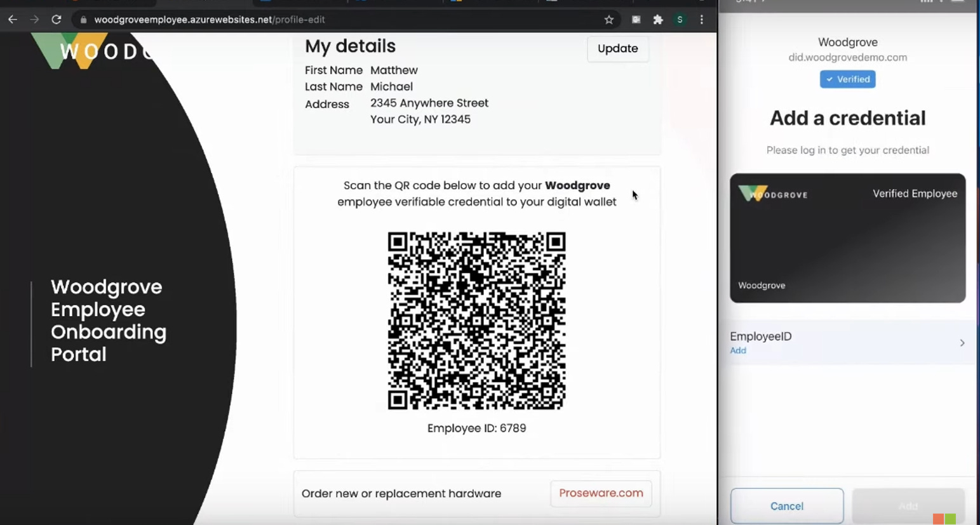Screen dimensions: 980x525
Task: Bookmark the page using the star icon
Action: (x=609, y=20)
